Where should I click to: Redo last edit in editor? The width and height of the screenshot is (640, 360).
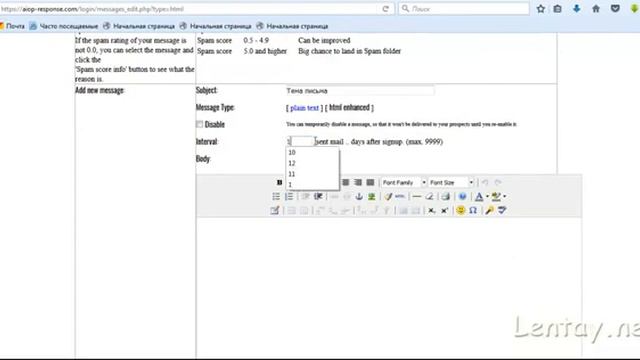click(x=498, y=182)
